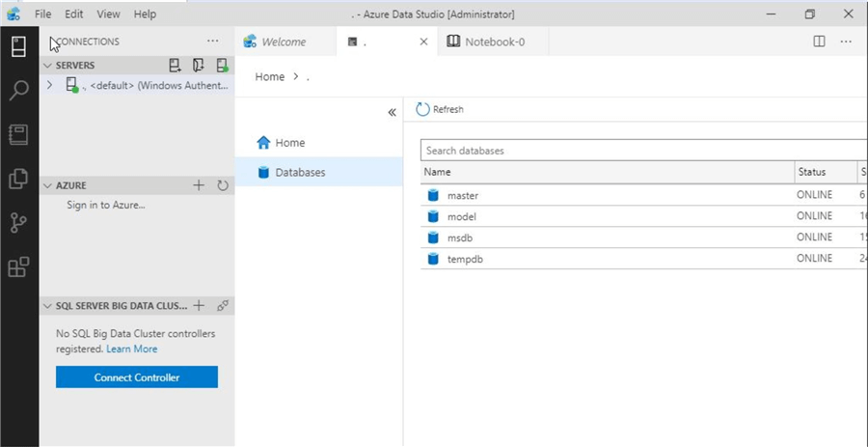Switch to the Welcome tab
Screen dimensions: 868x447
[283, 42]
